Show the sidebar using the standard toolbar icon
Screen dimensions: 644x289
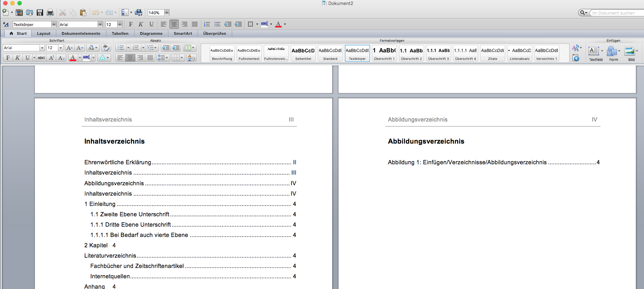pos(125,12)
